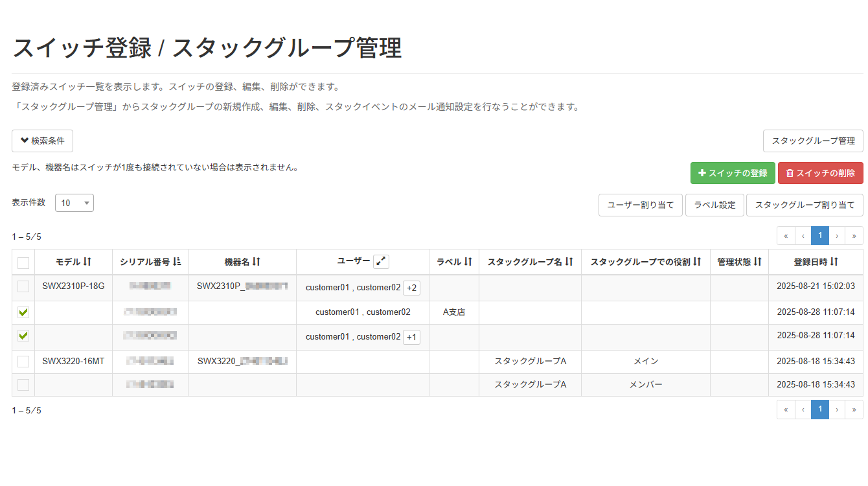Select the SWX2310P-18G row checkbox
This screenshot has height=486, width=868.
click(24, 287)
